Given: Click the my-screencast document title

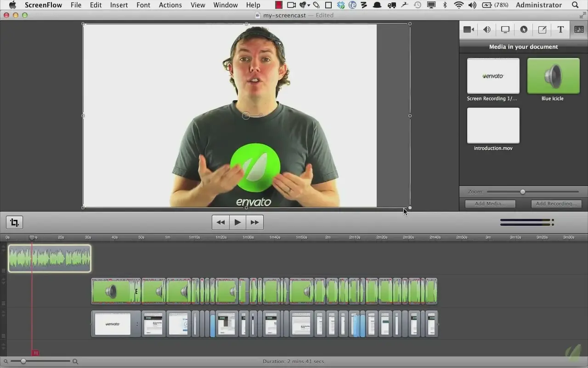Looking at the screenshot, I should pyautogui.click(x=283, y=15).
